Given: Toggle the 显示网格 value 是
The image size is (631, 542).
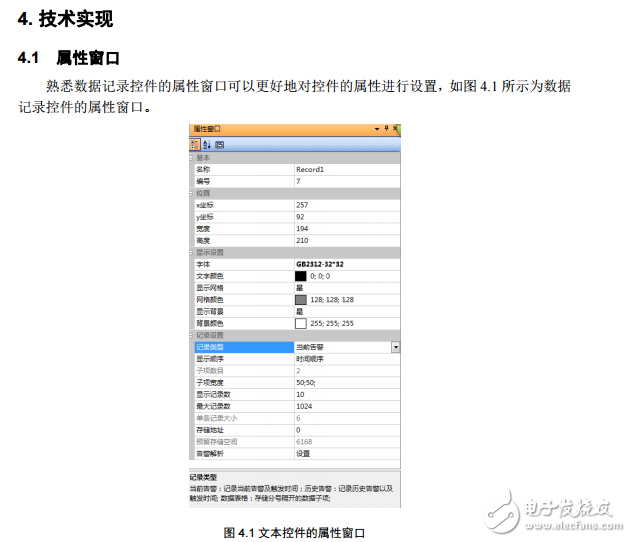Looking at the screenshot, I should (x=300, y=288).
